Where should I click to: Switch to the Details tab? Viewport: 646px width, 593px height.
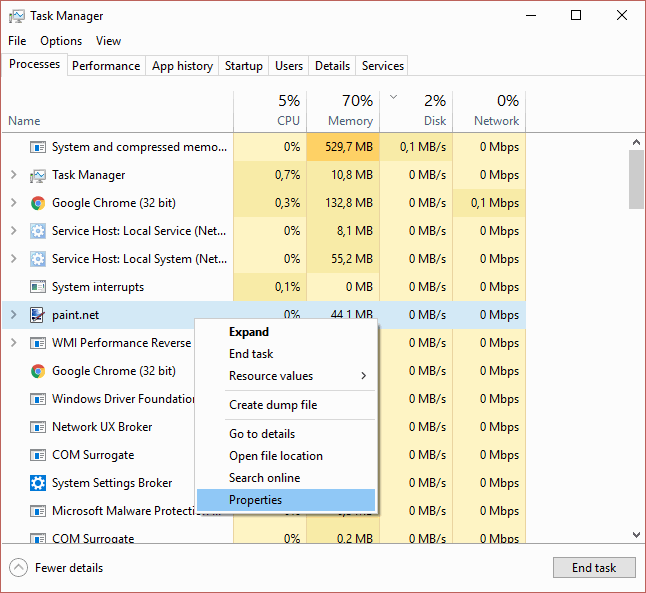coord(332,66)
